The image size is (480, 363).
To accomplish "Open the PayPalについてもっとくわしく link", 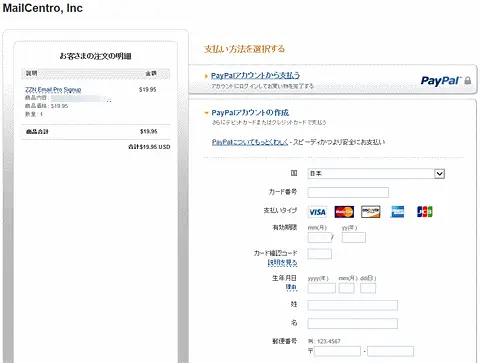I will (250, 142).
